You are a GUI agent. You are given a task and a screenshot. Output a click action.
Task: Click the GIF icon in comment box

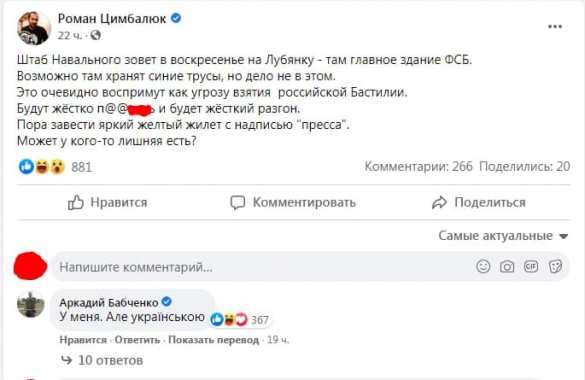531,266
